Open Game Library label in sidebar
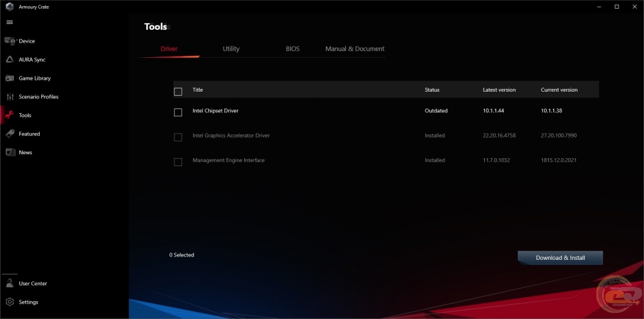The width and height of the screenshot is (644, 319). pyautogui.click(x=35, y=78)
